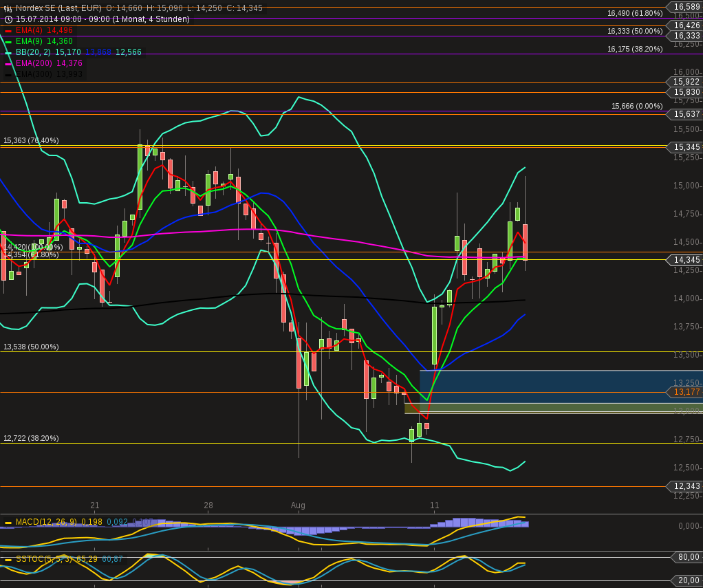703x588 pixels.
Task: Click the 20,00 stochastic level tag
Action: tap(687, 581)
